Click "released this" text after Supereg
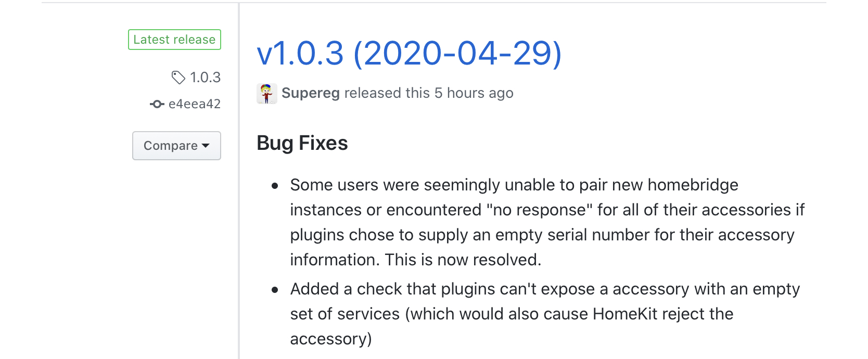 pos(387,93)
